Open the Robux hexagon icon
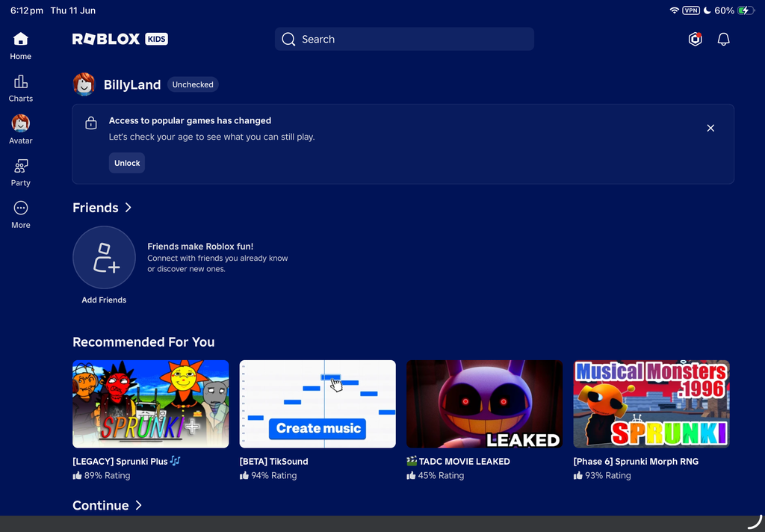Image resolution: width=765 pixels, height=532 pixels. click(696, 39)
